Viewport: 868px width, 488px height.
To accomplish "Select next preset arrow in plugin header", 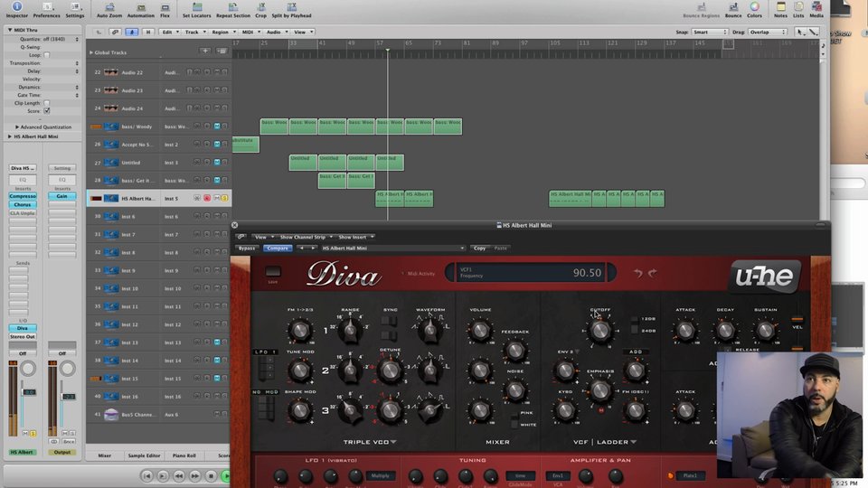I will [x=313, y=248].
